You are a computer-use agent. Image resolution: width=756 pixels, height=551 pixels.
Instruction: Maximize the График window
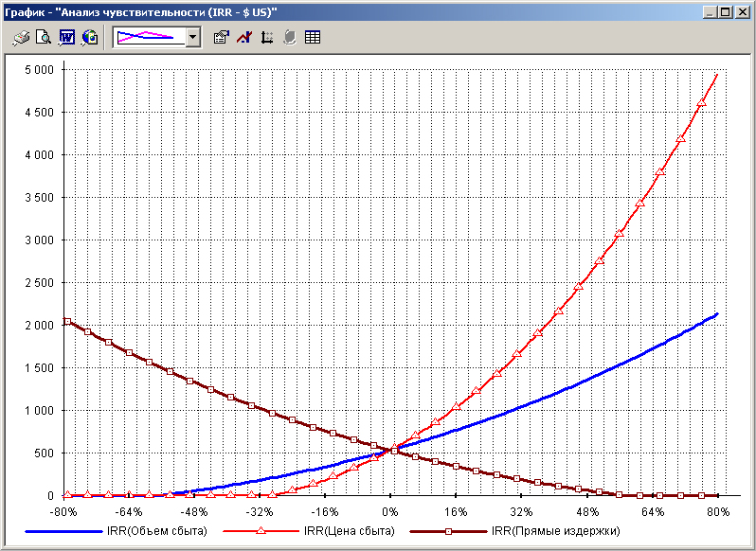725,12
